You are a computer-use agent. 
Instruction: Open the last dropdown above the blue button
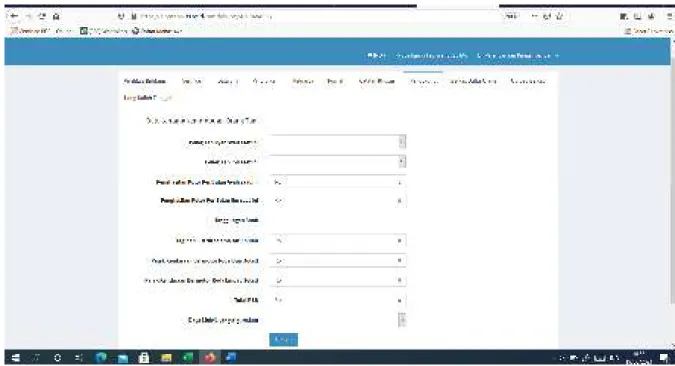tap(338, 319)
